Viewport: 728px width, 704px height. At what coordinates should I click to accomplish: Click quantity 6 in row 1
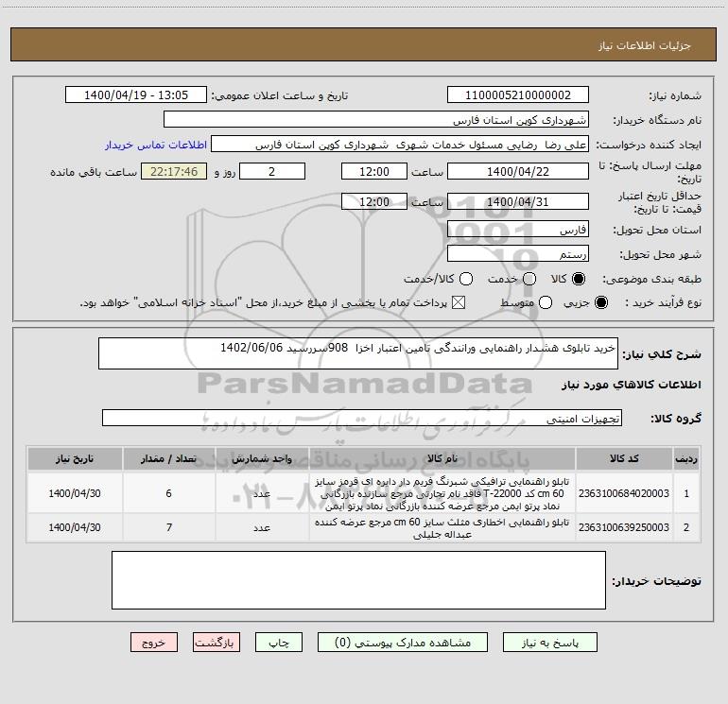(x=169, y=493)
